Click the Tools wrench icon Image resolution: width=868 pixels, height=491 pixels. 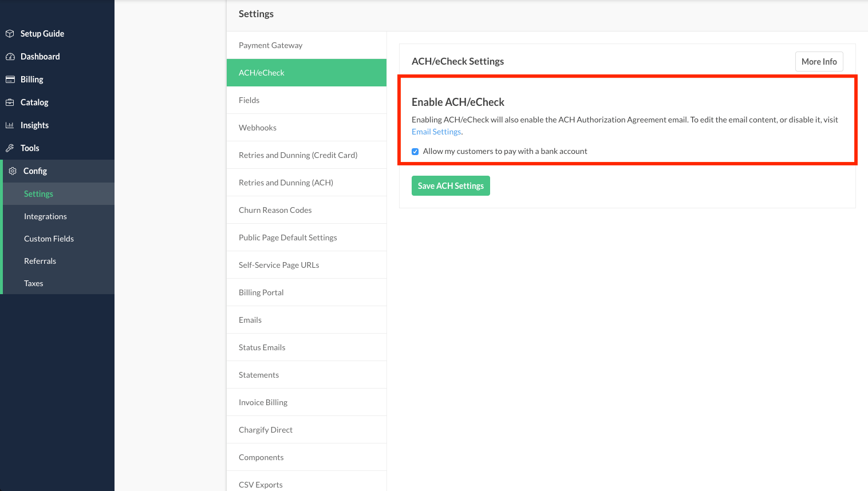click(x=10, y=148)
